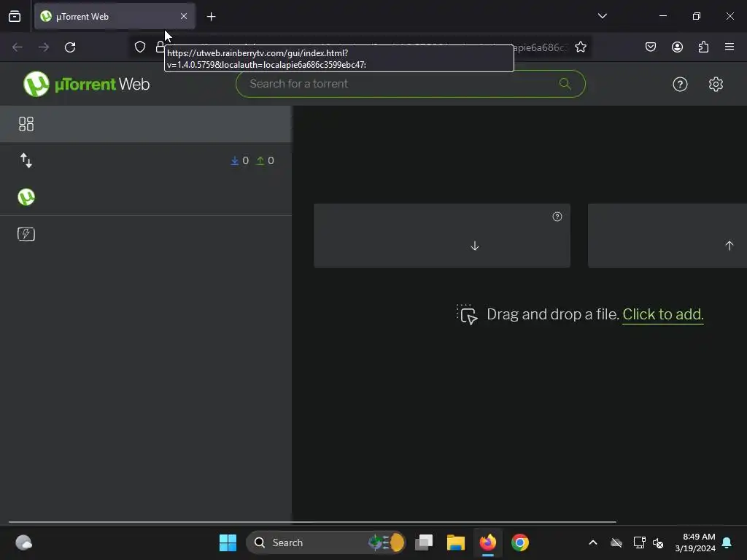Screen dimensions: 747x560
Task: Open the transfers up-down arrows sidebar item
Action: 26,160
